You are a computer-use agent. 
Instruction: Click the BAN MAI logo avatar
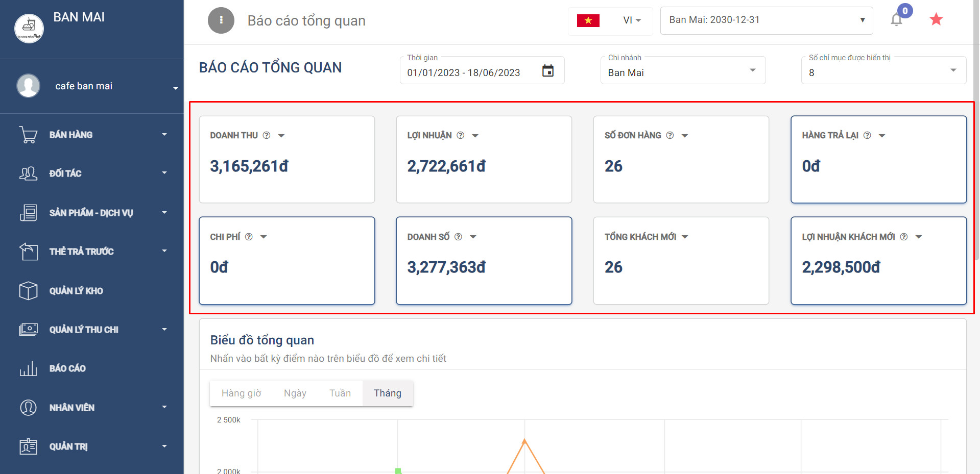coord(29,29)
